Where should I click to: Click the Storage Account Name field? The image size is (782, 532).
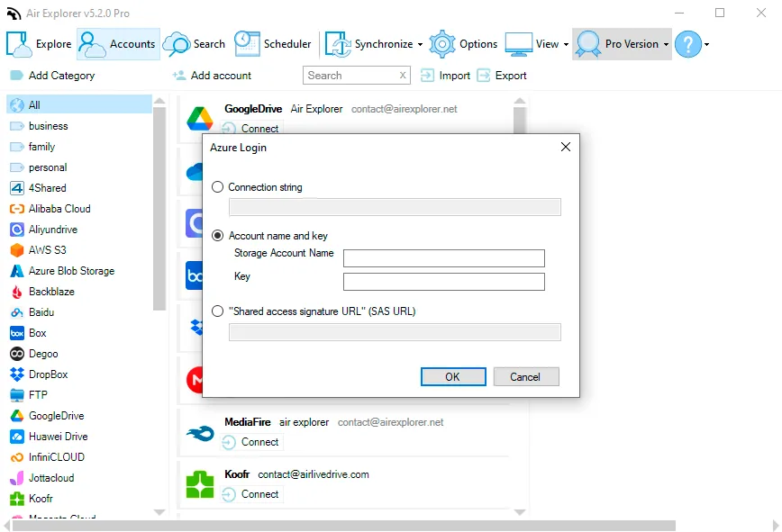coord(444,258)
